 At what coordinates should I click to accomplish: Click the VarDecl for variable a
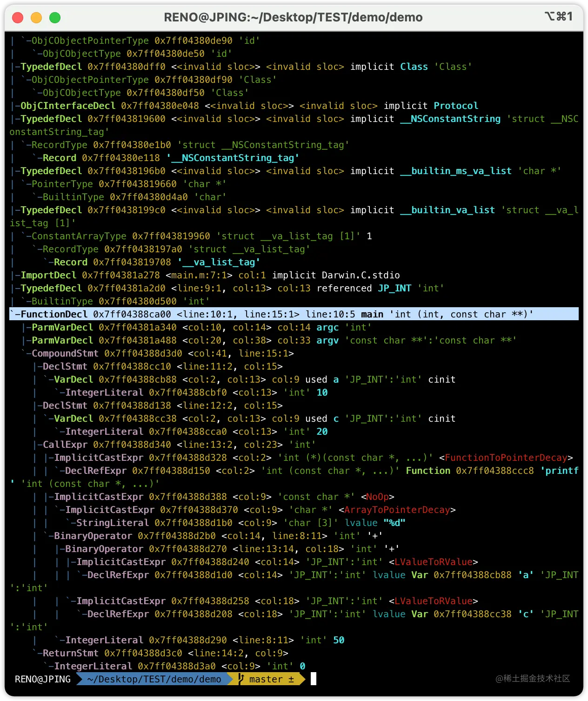pyautogui.click(x=249, y=379)
